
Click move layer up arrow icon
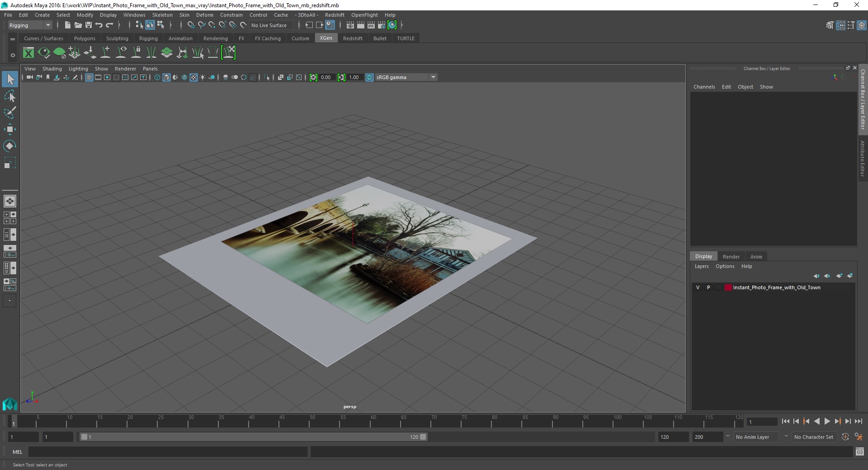point(816,276)
